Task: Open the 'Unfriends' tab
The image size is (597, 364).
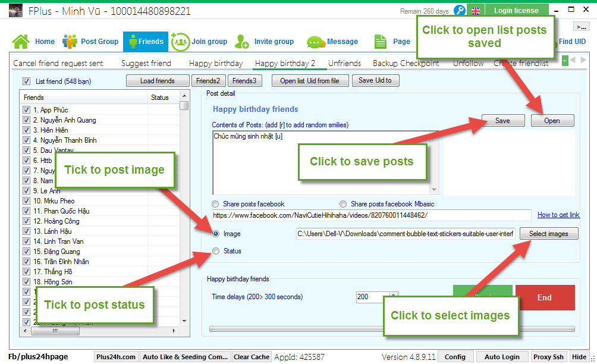Action: pyautogui.click(x=344, y=63)
